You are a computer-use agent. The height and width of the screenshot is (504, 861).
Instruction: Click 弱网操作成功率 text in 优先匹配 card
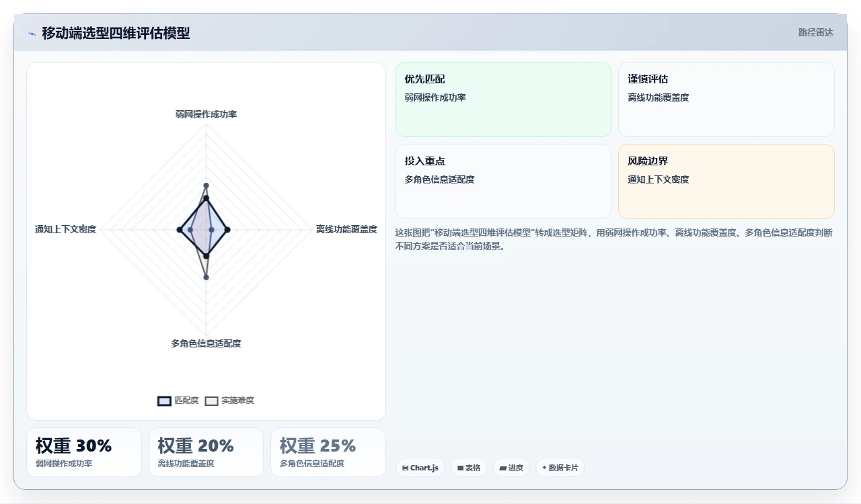pos(435,97)
